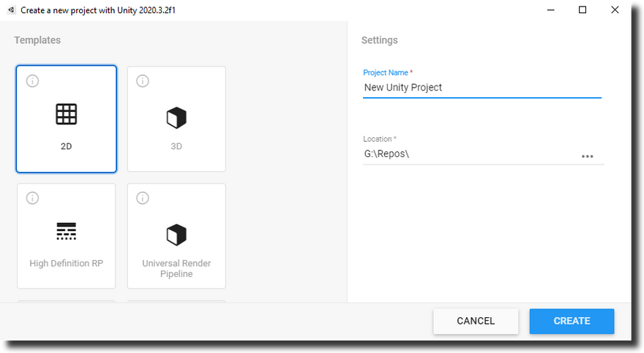Show info for High Definition RP template
This screenshot has height=353, width=644.
(32, 198)
